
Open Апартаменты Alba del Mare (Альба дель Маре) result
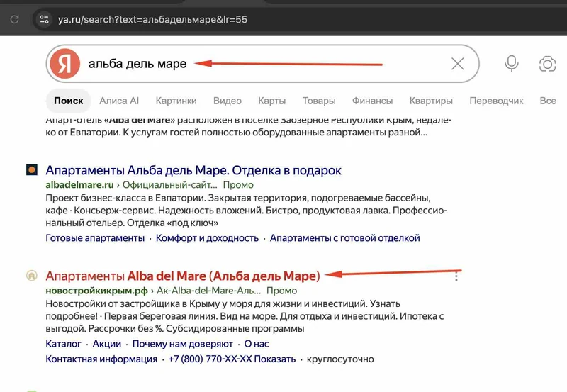[183, 276]
